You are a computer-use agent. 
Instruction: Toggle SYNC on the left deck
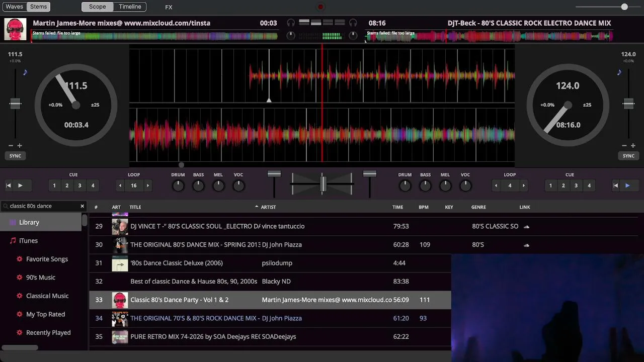[x=15, y=156]
